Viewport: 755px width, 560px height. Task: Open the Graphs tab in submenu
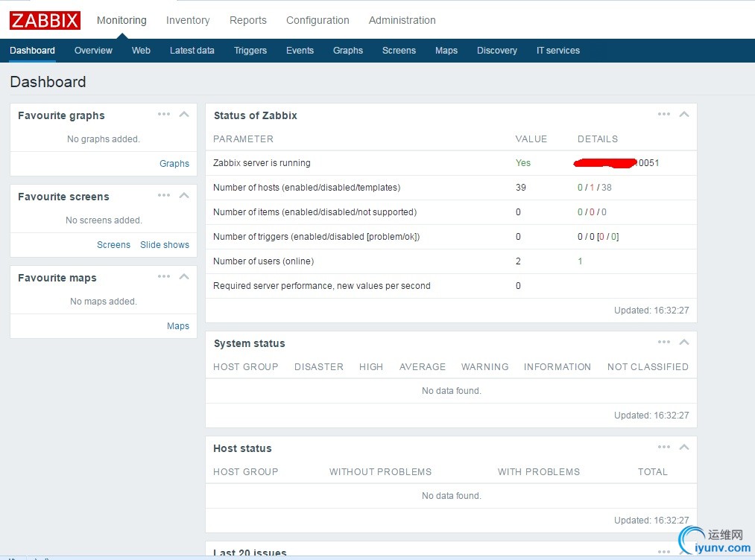(x=348, y=51)
